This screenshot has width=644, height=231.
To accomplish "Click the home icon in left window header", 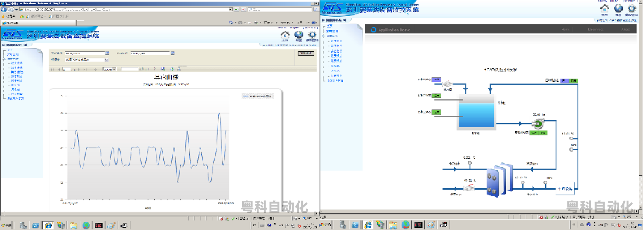I will (x=285, y=35).
